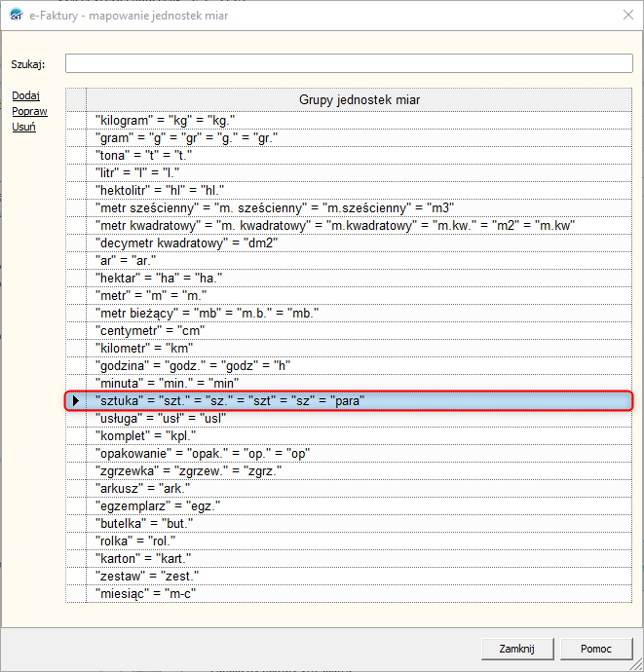Select the "usługa" unit group row

(161, 418)
